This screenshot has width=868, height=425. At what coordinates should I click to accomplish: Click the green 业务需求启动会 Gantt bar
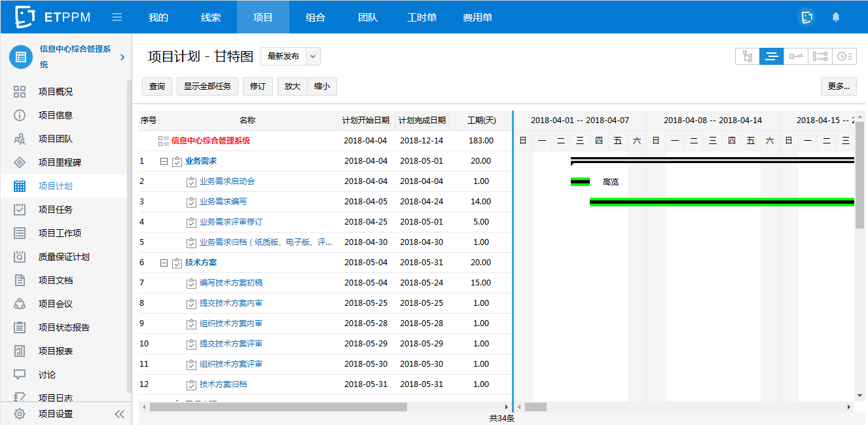tap(580, 181)
